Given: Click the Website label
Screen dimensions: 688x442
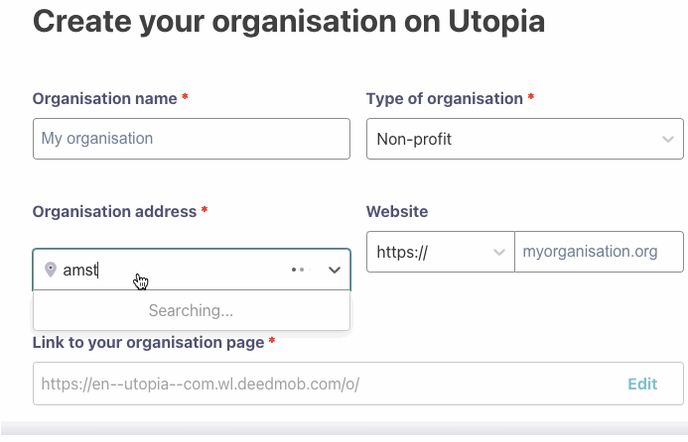Looking at the screenshot, I should click(x=397, y=212).
